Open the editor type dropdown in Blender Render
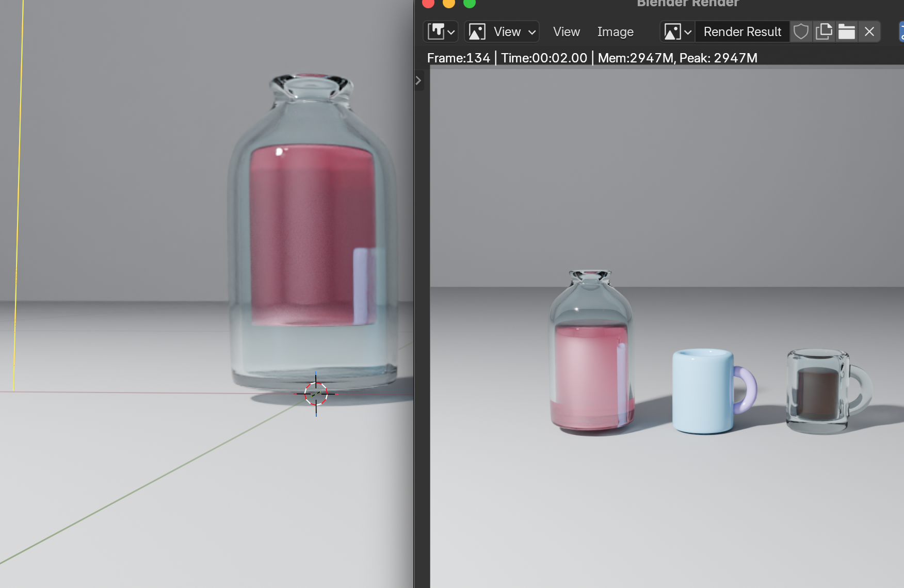The width and height of the screenshot is (904, 588). [441, 31]
